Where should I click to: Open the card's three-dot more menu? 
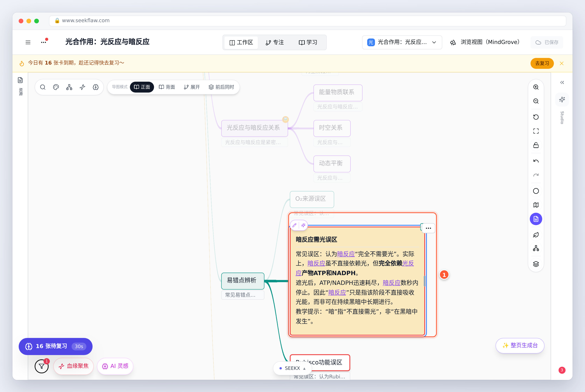pyautogui.click(x=428, y=228)
